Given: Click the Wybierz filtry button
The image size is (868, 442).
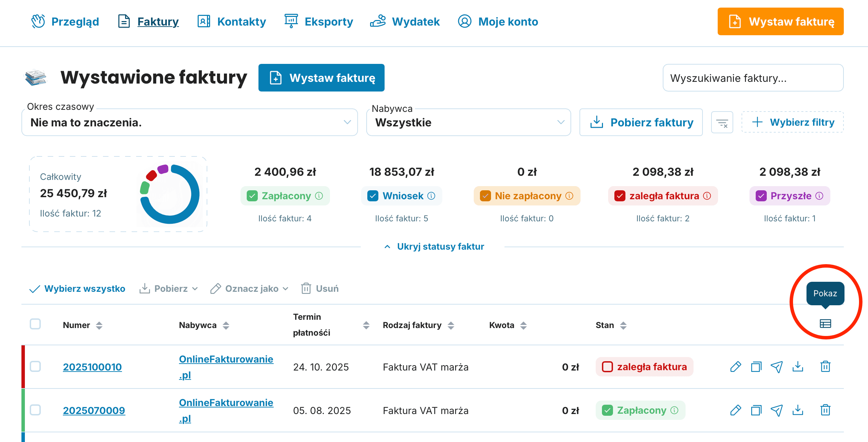Looking at the screenshot, I should pos(793,122).
